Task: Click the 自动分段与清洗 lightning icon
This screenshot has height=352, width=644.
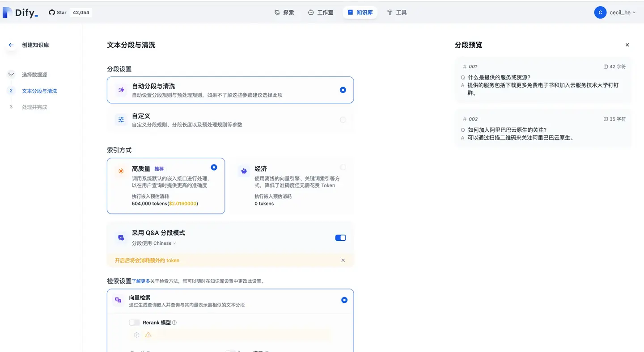Action: [x=121, y=89]
